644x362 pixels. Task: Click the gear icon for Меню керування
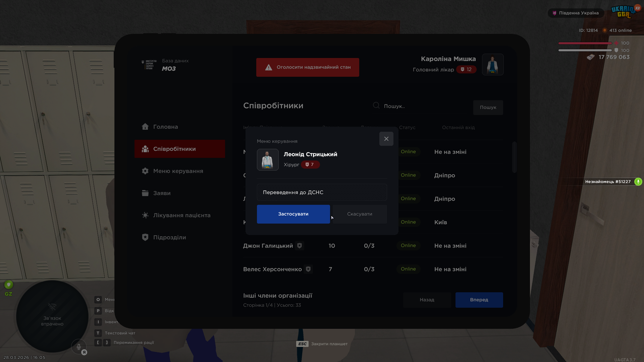(x=145, y=171)
